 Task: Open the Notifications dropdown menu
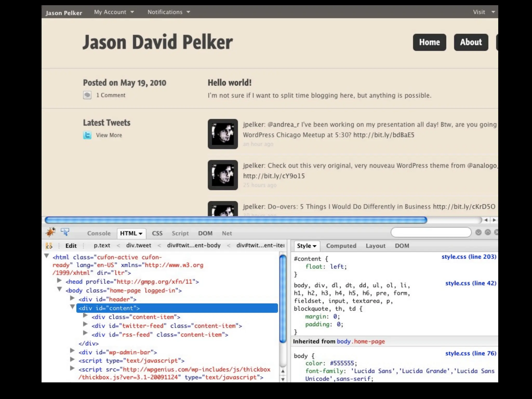(x=169, y=12)
